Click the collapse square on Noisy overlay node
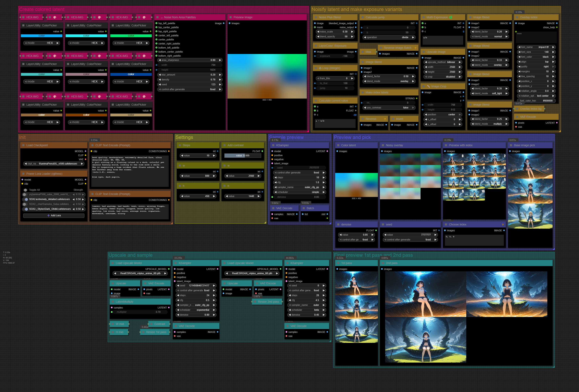 (x=383, y=145)
